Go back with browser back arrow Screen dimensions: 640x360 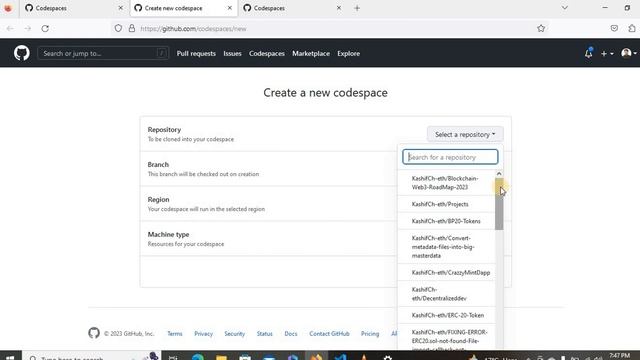tap(10, 29)
